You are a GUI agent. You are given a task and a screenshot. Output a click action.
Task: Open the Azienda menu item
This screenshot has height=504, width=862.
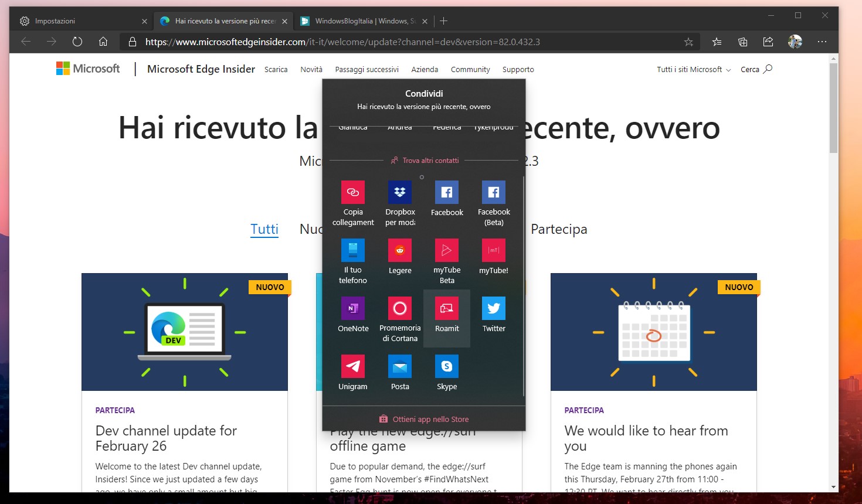(425, 69)
